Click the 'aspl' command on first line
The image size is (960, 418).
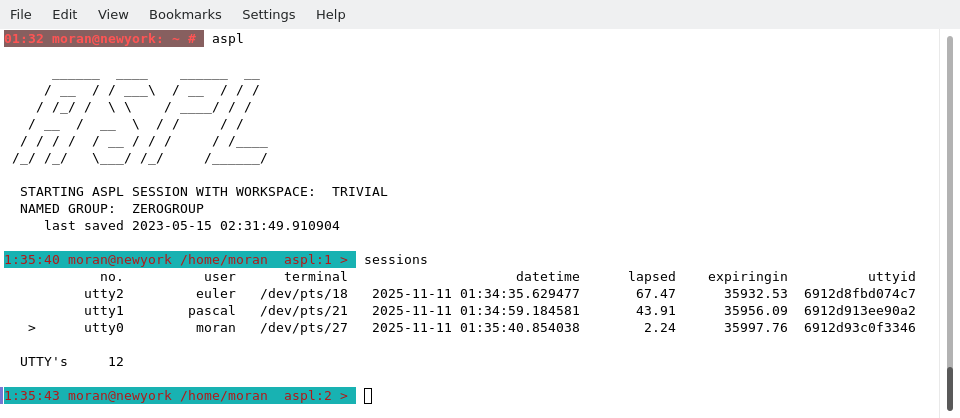pyautogui.click(x=228, y=39)
